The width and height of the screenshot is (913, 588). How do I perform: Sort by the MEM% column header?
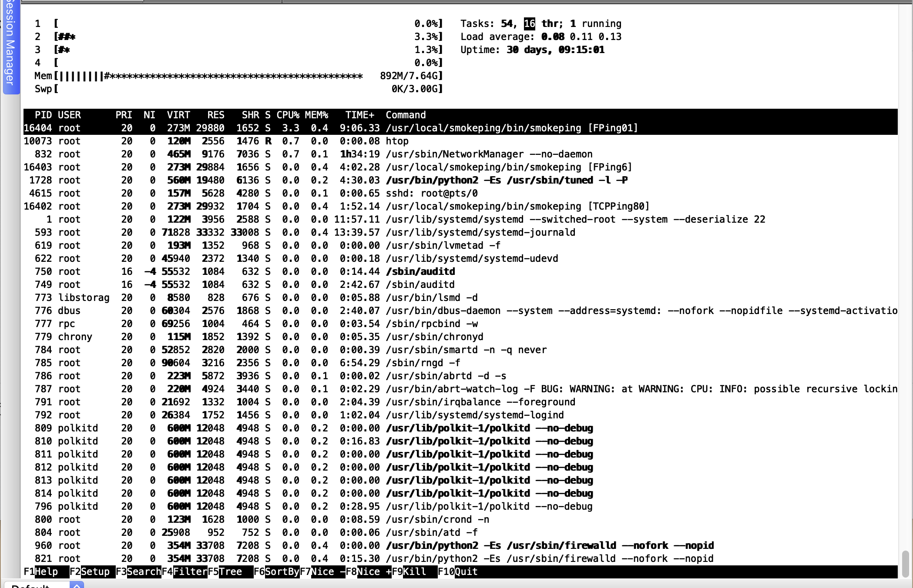(316, 115)
